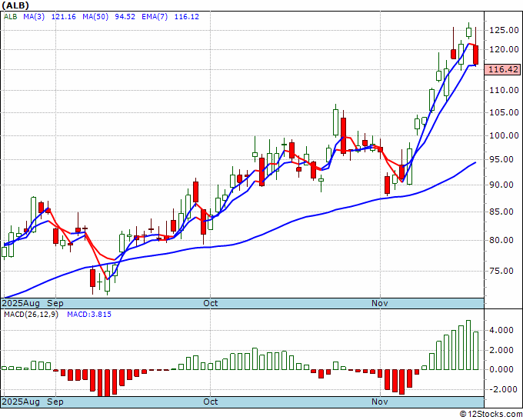Click the ALB ticker title
The height and width of the screenshot is (420, 523).
click(15, 5)
